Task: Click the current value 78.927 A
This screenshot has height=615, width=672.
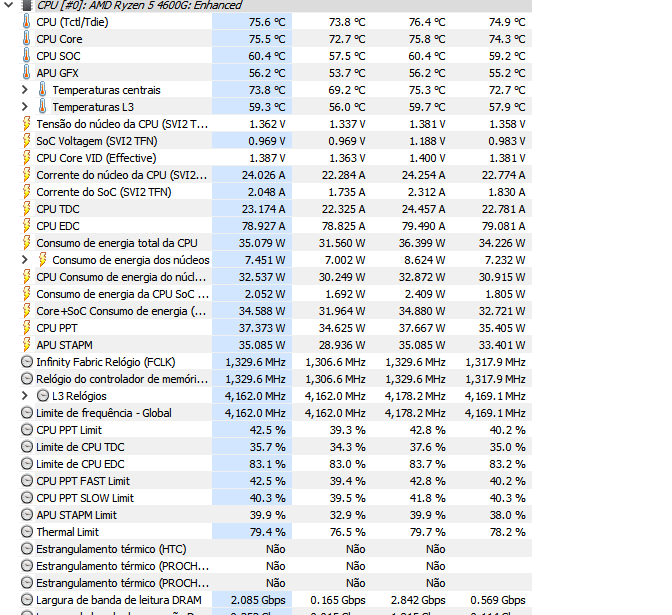Action: pos(263,226)
